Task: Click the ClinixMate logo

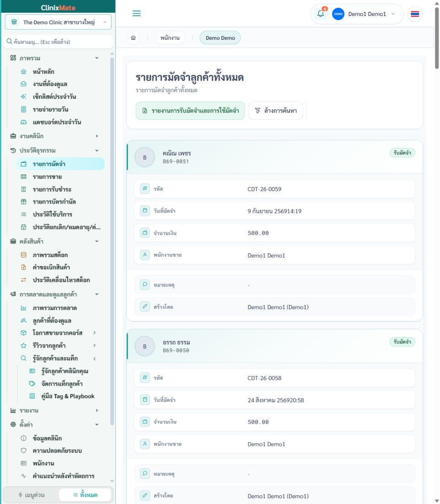Action: [x=58, y=8]
